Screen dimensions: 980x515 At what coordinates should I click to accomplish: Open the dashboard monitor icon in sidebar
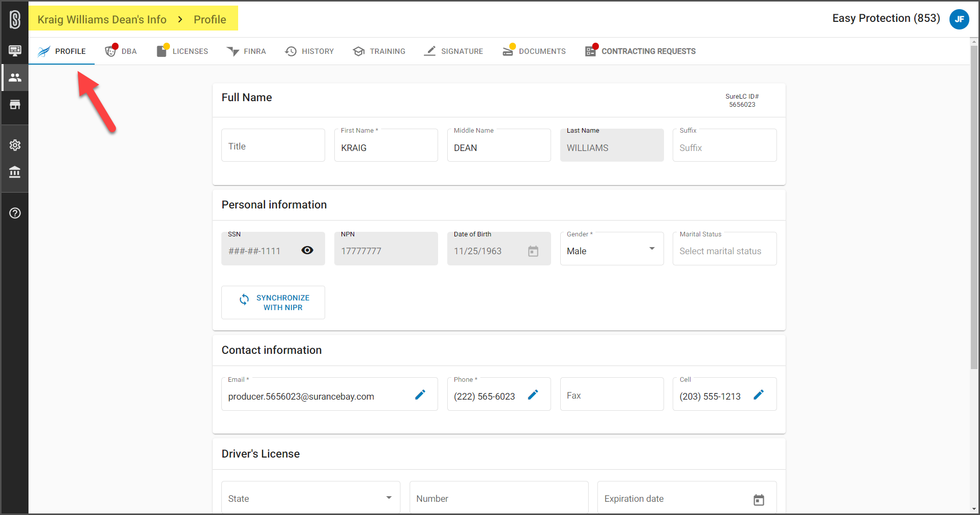click(x=15, y=50)
